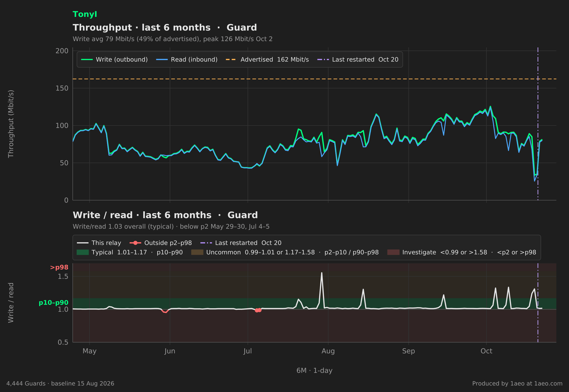Click the Uncommon brown band swatch
This screenshot has width=569, height=392.
197,252
